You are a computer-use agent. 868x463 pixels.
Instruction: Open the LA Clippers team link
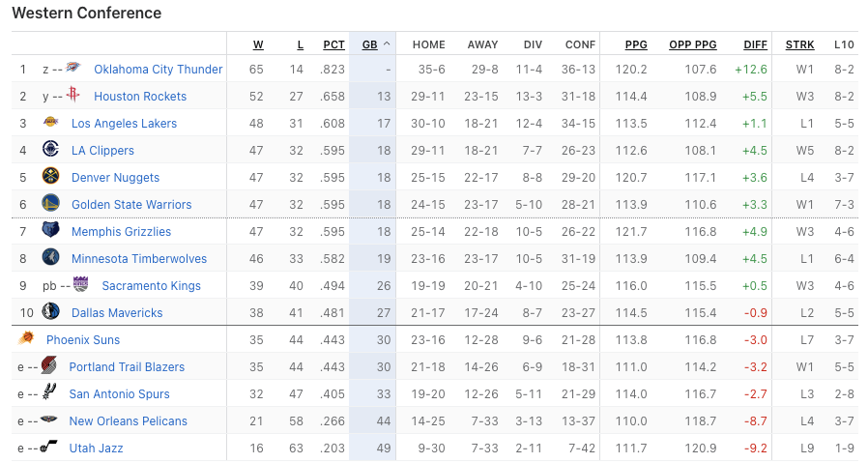click(102, 151)
